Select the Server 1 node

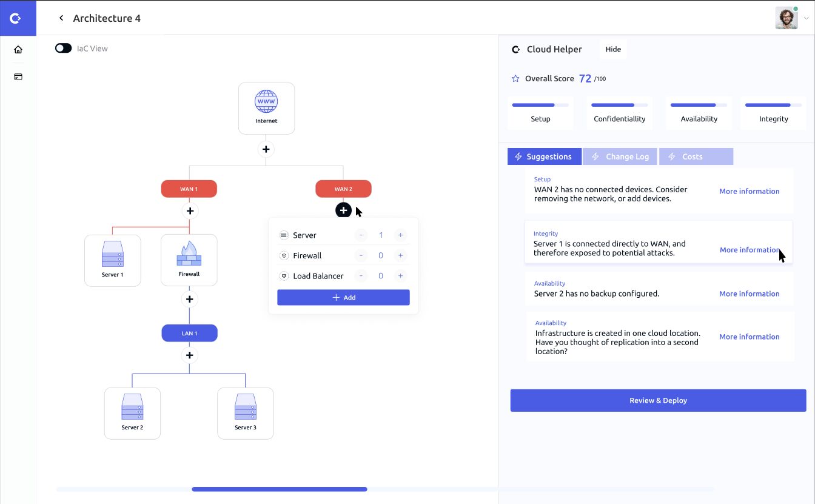pyautogui.click(x=113, y=260)
